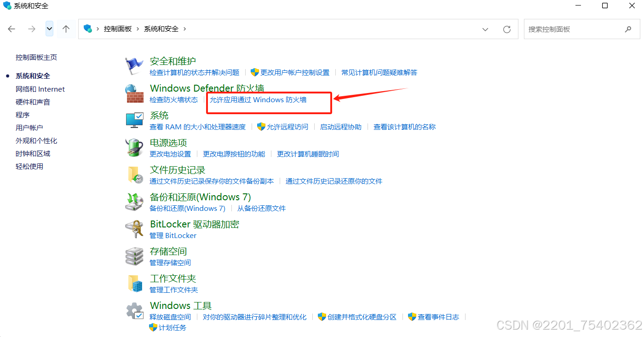Click shield icon beside 查看事件日志
This screenshot has width=644, height=337.
pyautogui.click(x=412, y=317)
